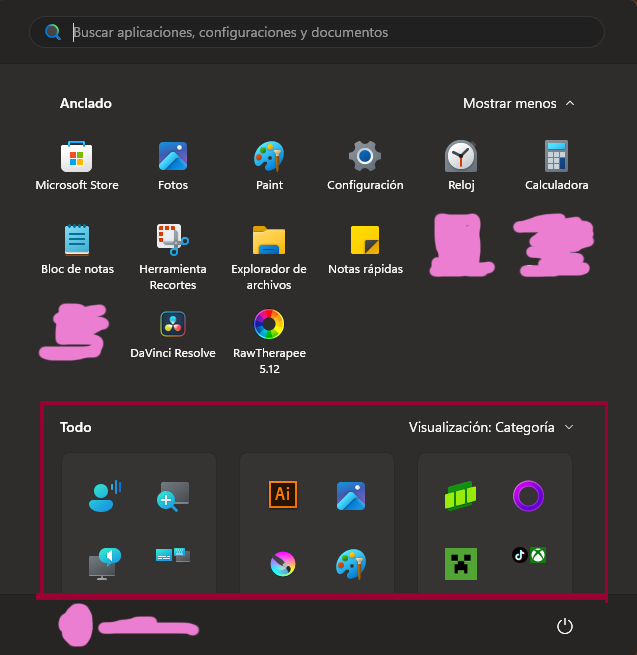Screen dimensions: 637x655
Task: Open Microsoft Store from pinned apps
Action: pyautogui.click(x=77, y=166)
